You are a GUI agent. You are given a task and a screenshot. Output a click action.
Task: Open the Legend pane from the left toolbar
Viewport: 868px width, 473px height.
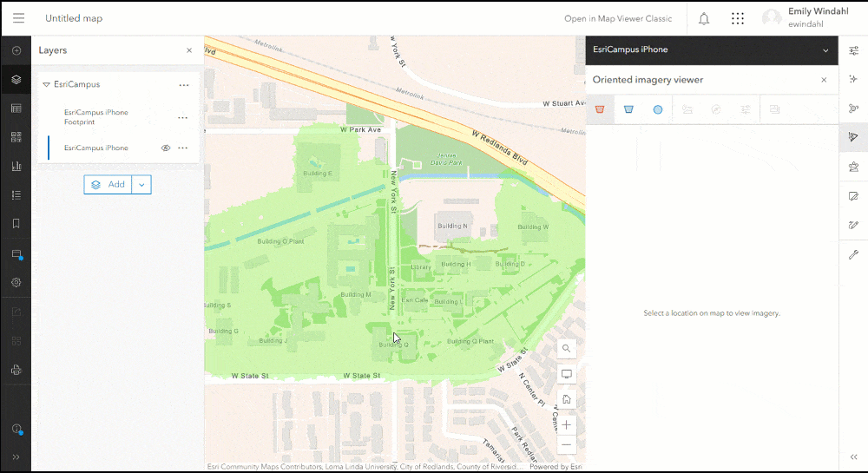coord(16,194)
